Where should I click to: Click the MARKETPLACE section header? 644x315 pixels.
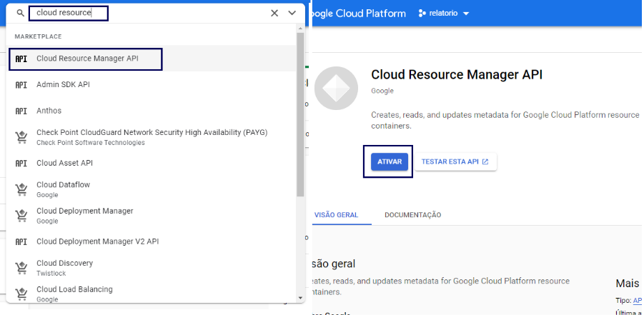click(38, 36)
